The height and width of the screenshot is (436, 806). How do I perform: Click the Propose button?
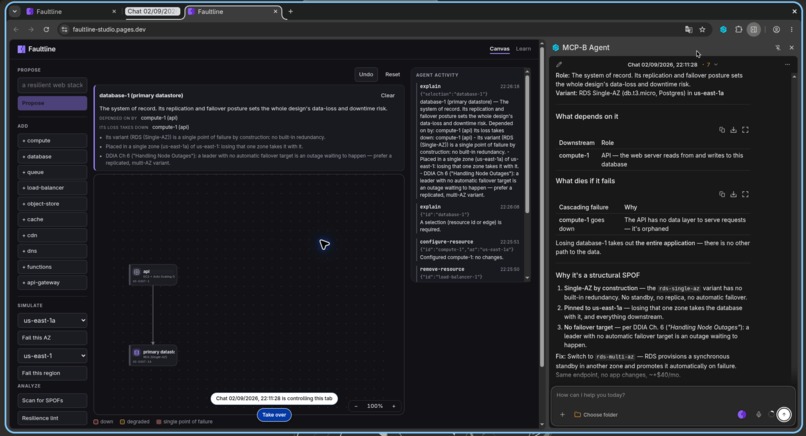[52, 103]
